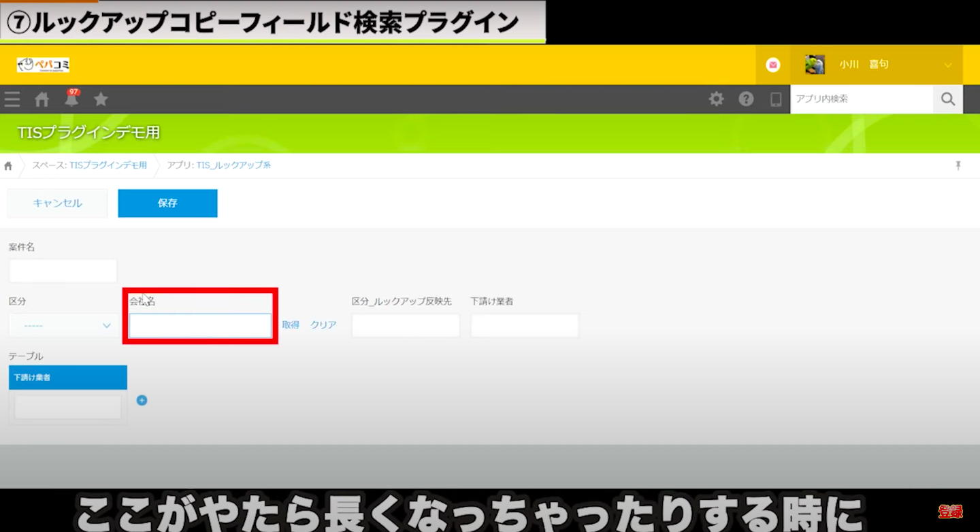Open the hamburger menu icon

12,99
